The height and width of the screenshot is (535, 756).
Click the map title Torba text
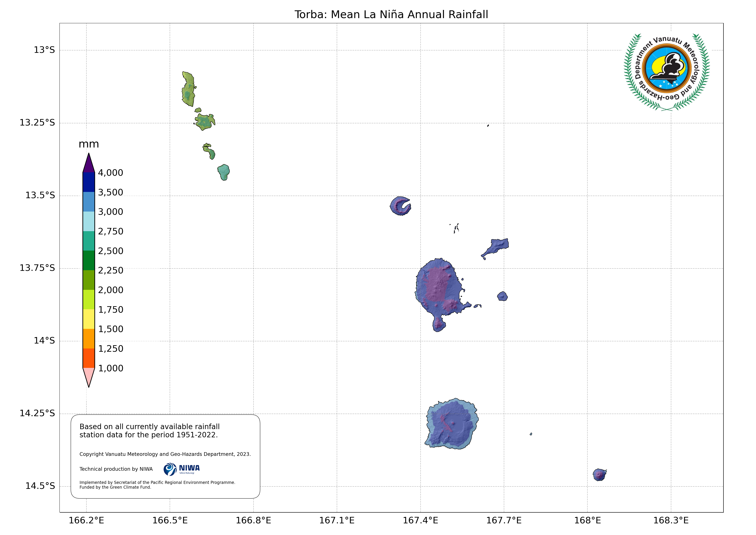391,14
